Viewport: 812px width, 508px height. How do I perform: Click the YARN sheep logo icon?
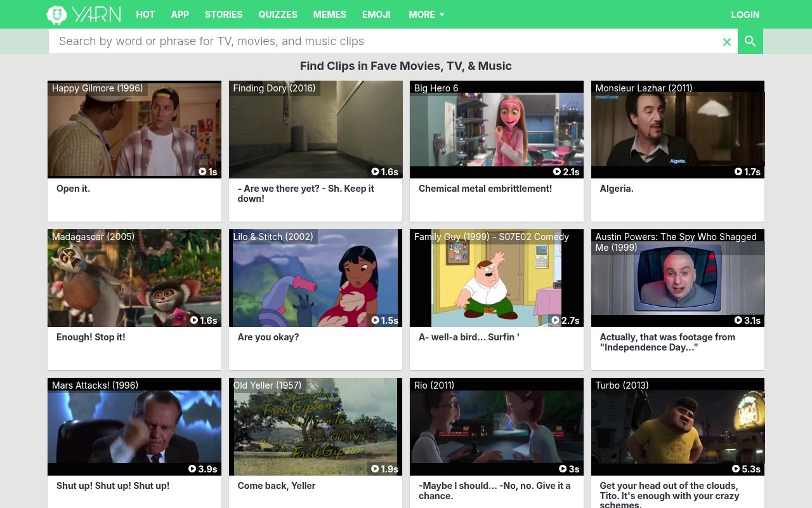pos(56,15)
